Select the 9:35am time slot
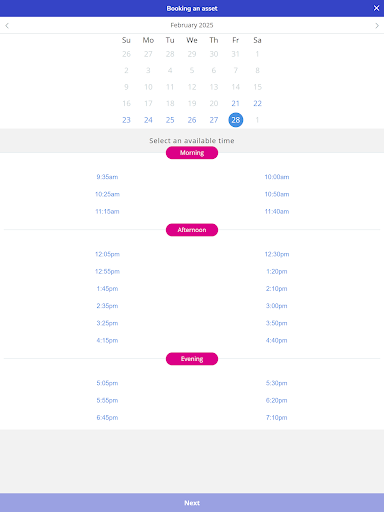Image resolution: width=384 pixels, height=512 pixels. 107,177
